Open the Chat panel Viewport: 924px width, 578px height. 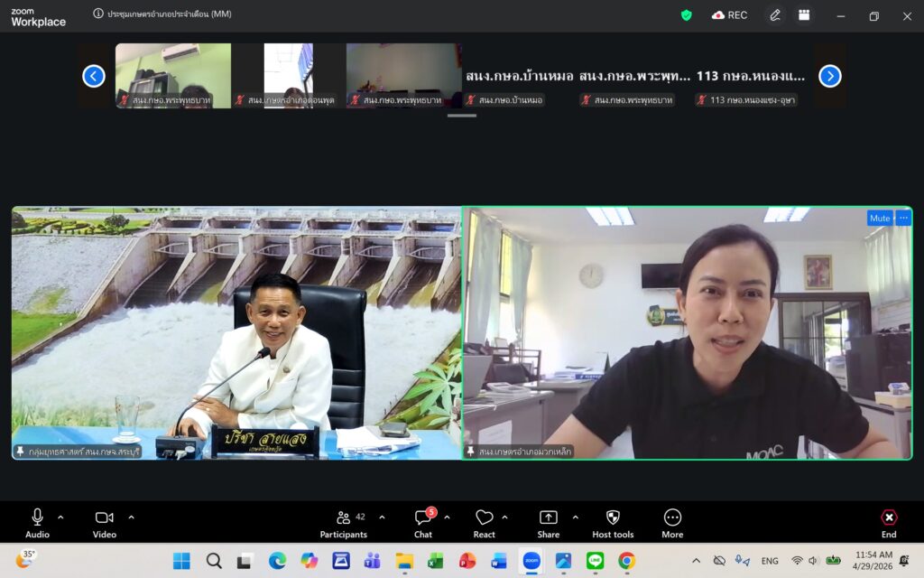[423, 523]
